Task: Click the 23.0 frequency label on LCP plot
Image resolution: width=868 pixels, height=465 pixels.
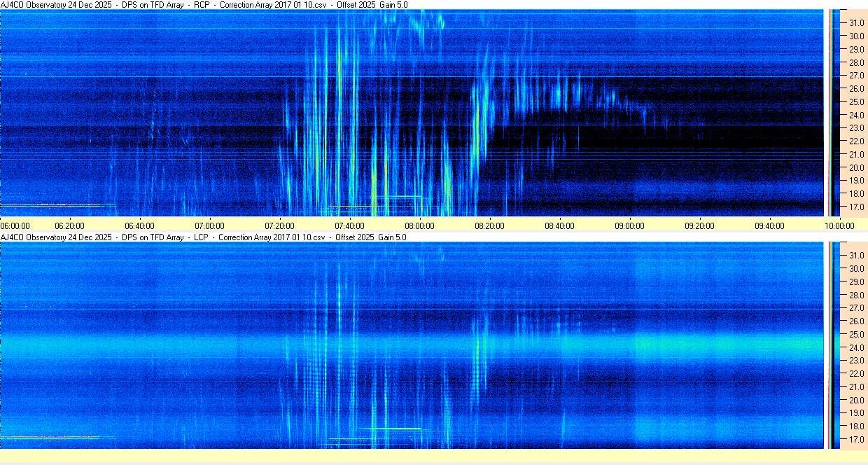Action: [857, 360]
